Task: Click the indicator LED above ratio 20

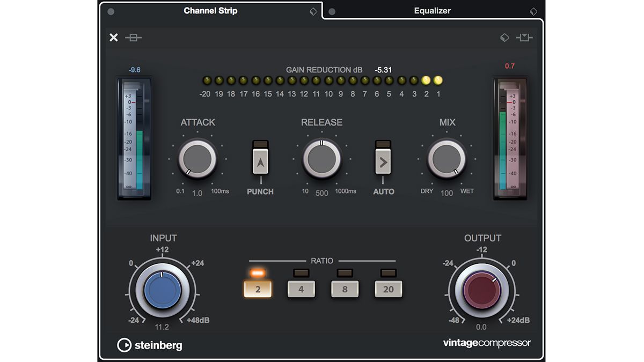Action: pos(388,273)
